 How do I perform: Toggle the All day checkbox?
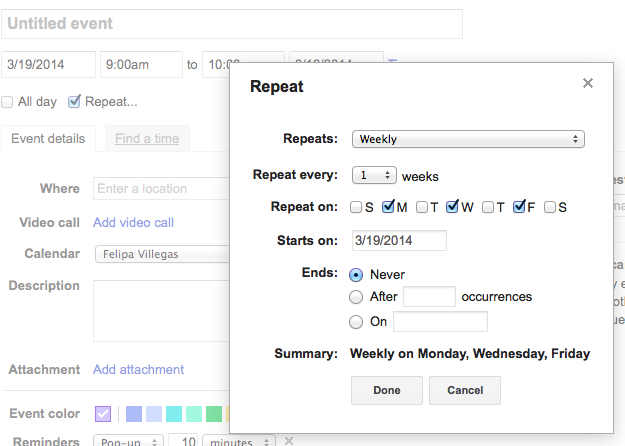coord(7,102)
